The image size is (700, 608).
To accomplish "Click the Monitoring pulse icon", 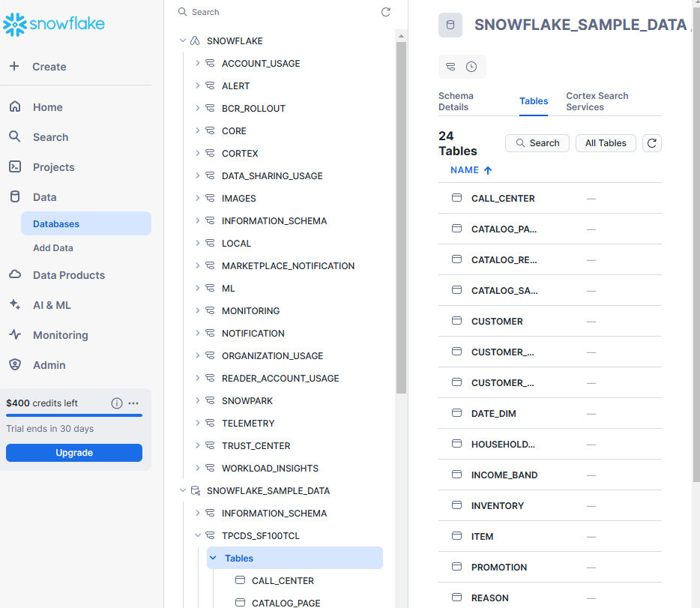I will coord(15,334).
